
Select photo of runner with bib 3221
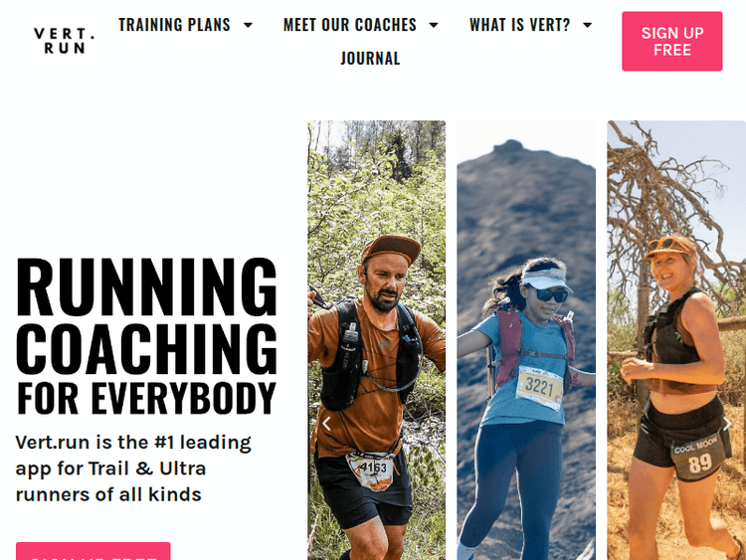pyautogui.click(x=526, y=340)
